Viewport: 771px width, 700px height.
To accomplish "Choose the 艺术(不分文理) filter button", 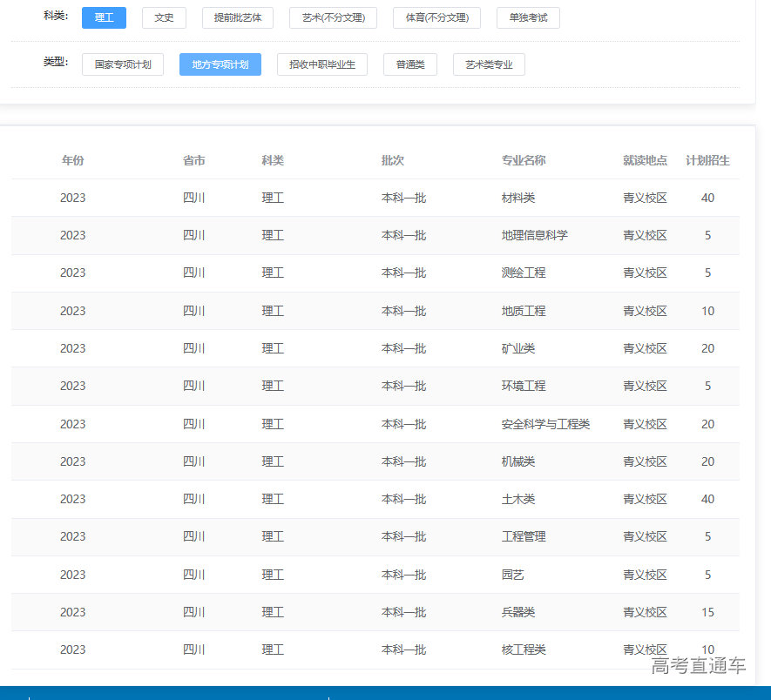I will (x=333, y=18).
